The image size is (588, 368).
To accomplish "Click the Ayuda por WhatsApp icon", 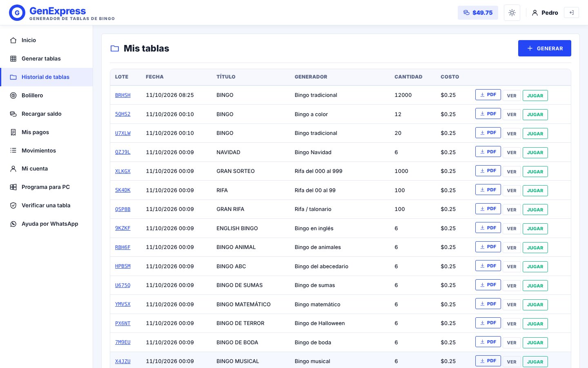I will [13, 224].
